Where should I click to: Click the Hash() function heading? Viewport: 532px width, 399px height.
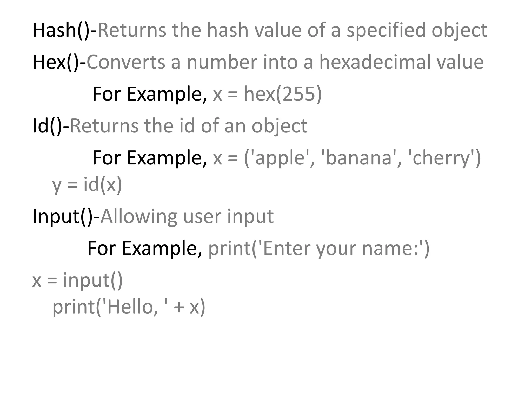coord(64,30)
